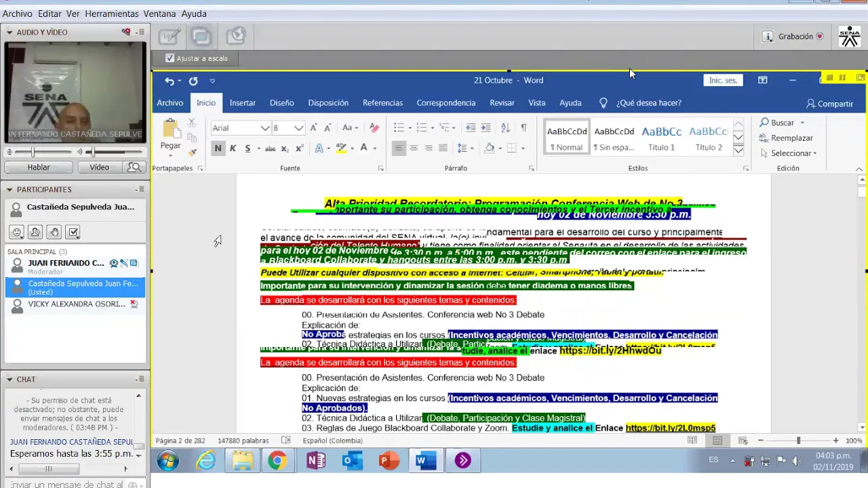Apply subscript formatting

tap(285, 148)
